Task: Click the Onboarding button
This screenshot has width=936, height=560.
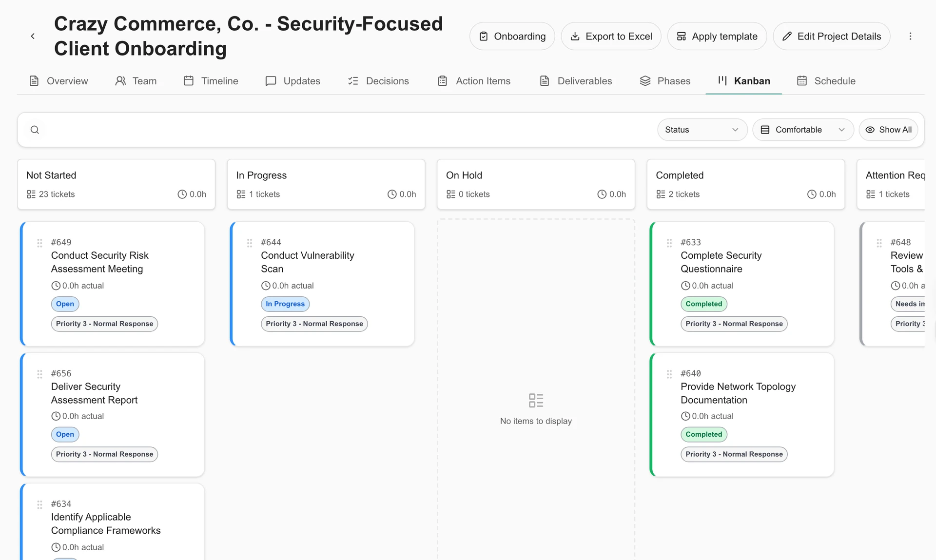Action: [512, 36]
